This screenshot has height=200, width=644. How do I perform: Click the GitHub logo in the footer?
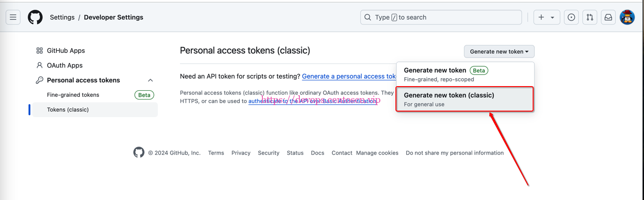pos(139,152)
